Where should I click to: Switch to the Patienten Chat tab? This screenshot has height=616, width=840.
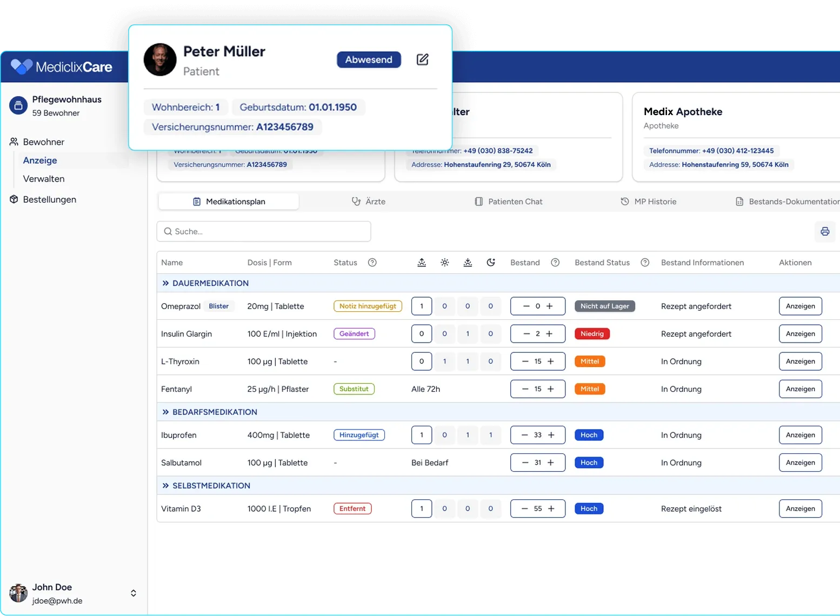(x=509, y=202)
